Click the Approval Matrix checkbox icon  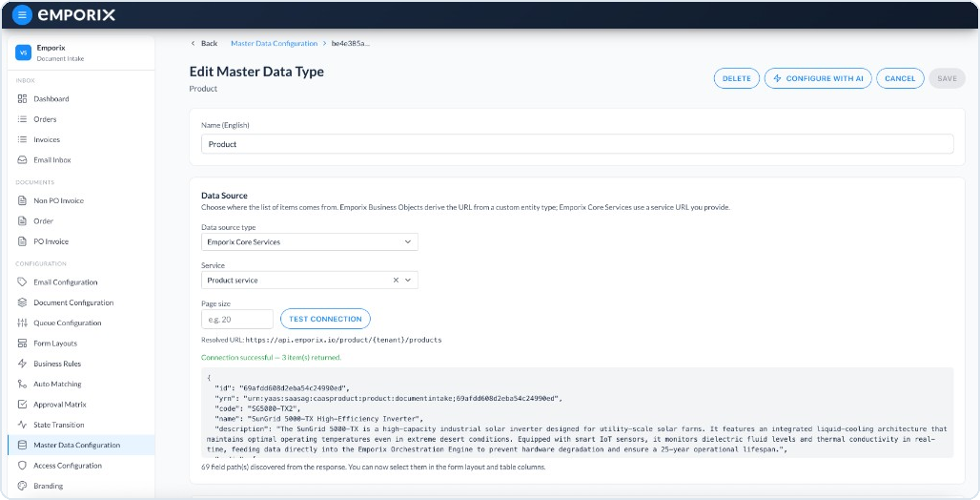pyautogui.click(x=22, y=405)
